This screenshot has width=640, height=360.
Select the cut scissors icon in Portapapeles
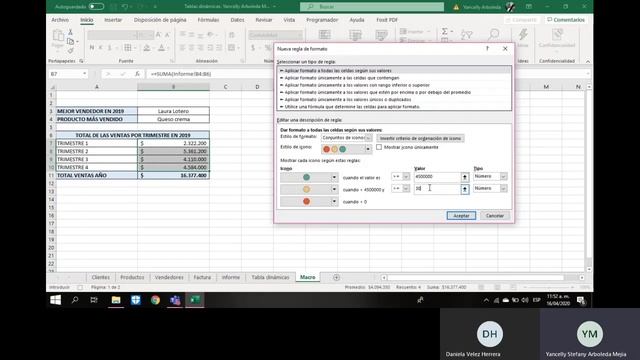[70, 32]
